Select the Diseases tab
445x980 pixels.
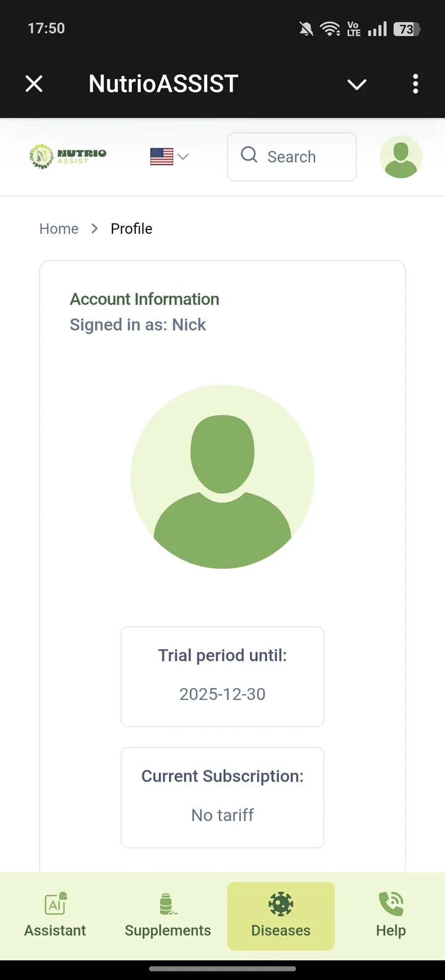tap(281, 916)
